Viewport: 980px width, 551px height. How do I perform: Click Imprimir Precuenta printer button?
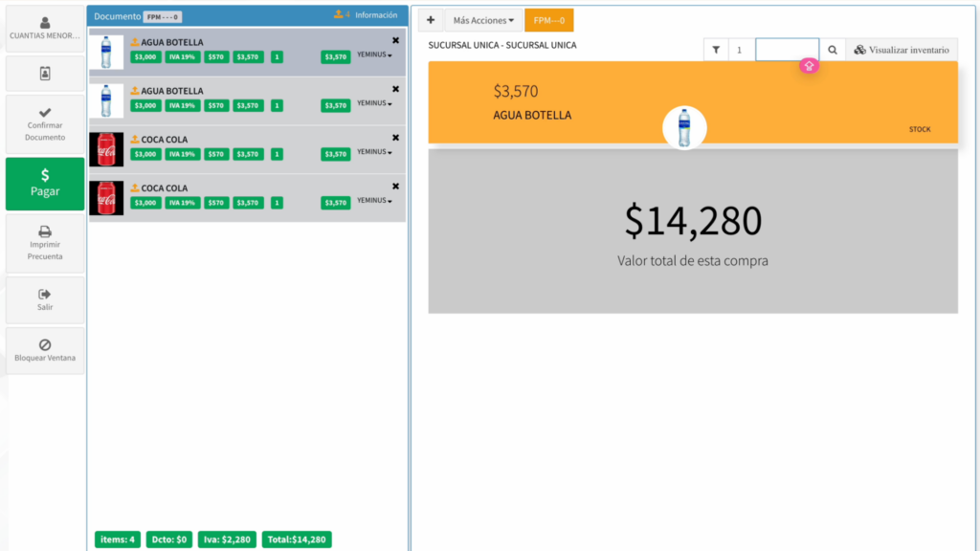point(45,243)
